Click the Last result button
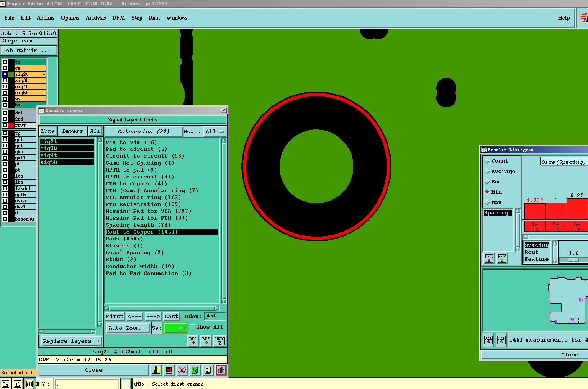The height and width of the screenshot is (389, 588). [171, 317]
